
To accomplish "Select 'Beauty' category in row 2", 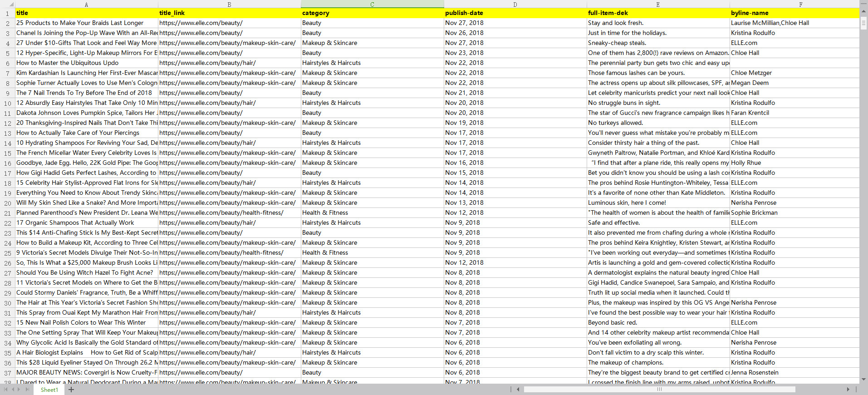I will 373,23.
